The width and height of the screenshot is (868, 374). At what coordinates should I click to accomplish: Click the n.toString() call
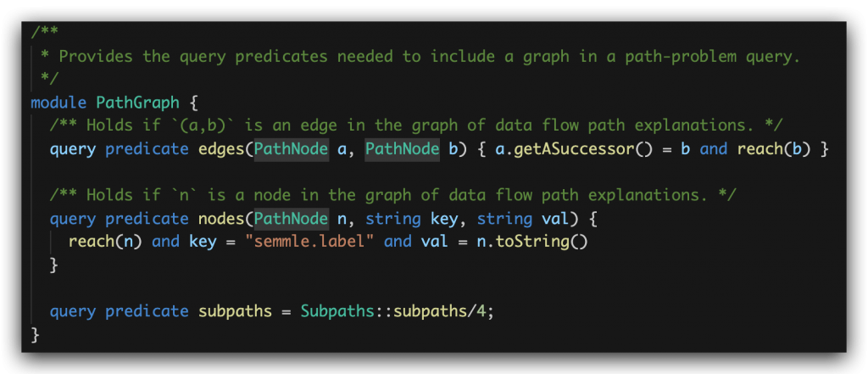pyautogui.click(x=532, y=243)
